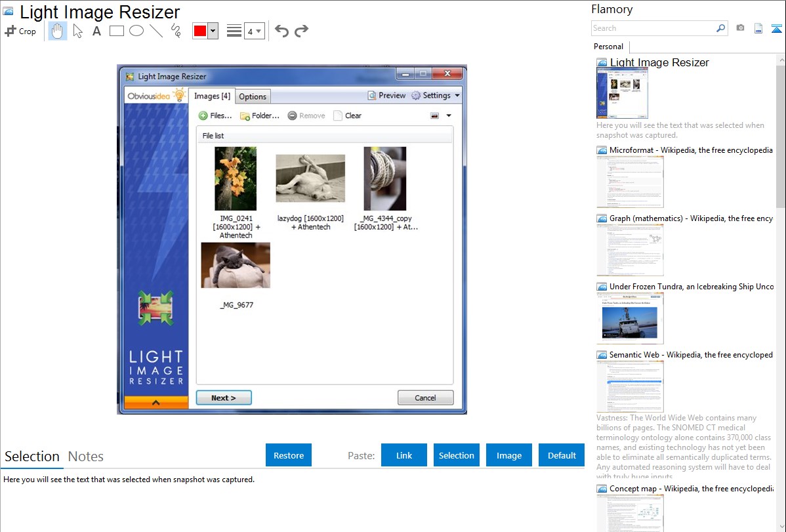Switch to the Notes tab

(86, 457)
